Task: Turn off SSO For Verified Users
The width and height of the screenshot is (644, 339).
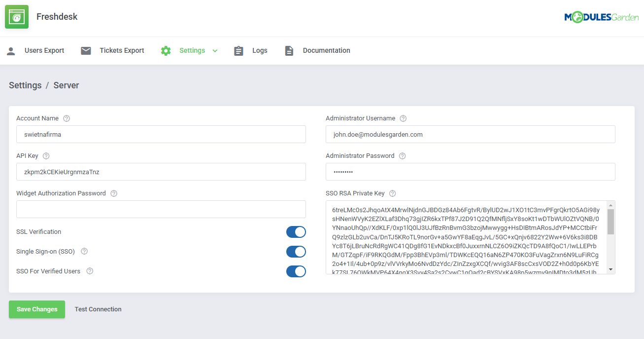Action: tap(296, 271)
